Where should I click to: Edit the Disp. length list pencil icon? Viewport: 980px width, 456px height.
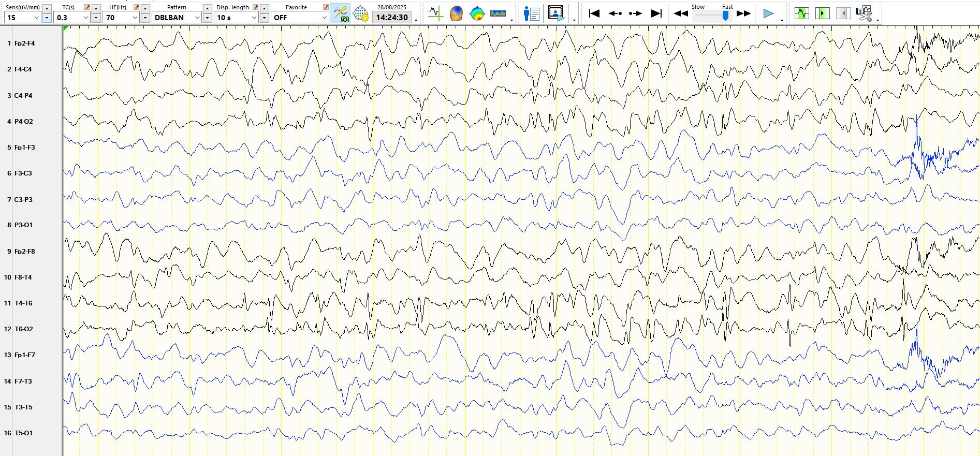point(255,7)
